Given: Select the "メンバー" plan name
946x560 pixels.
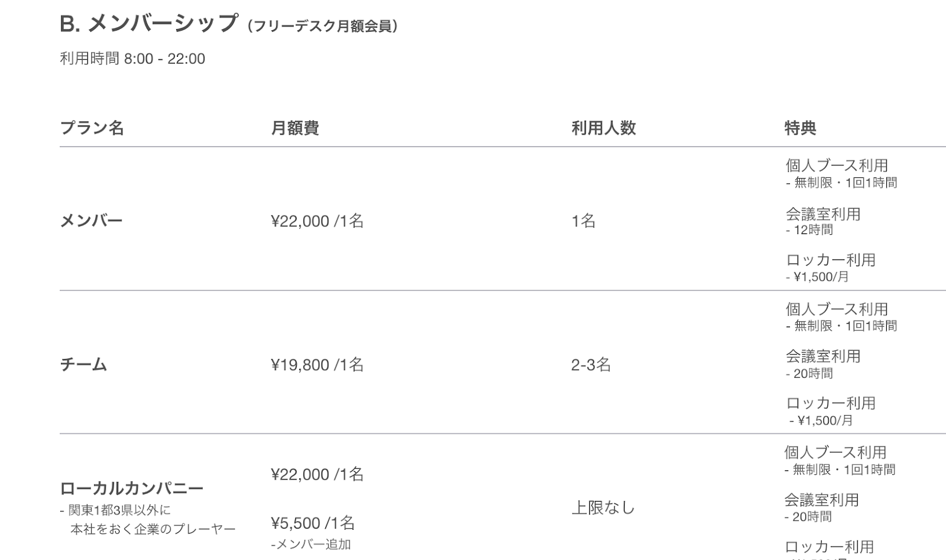Looking at the screenshot, I should pyautogui.click(x=91, y=221).
